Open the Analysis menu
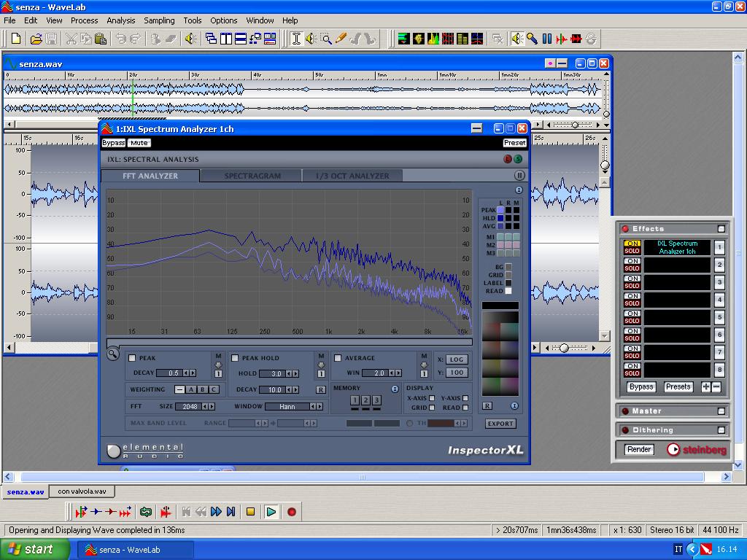This screenshot has height=560, width=747. point(120,20)
